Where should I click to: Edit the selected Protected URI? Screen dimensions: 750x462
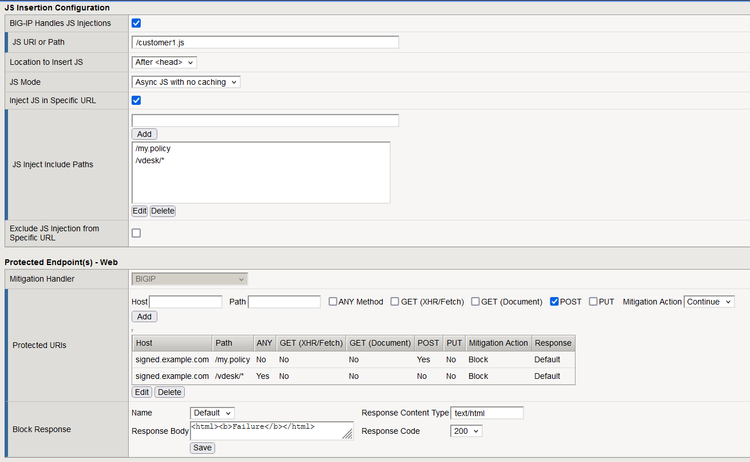point(140,392)
